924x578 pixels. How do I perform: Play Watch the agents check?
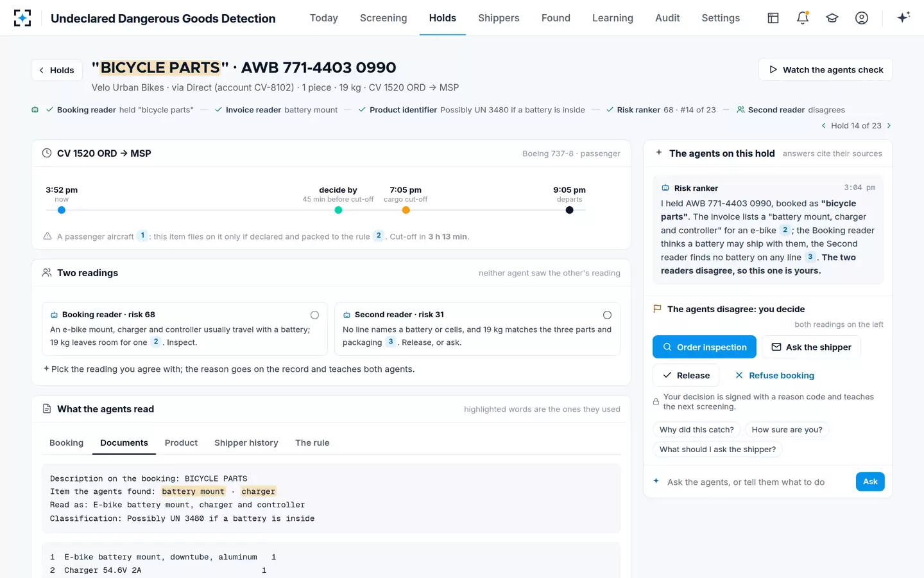pos(826,69)
